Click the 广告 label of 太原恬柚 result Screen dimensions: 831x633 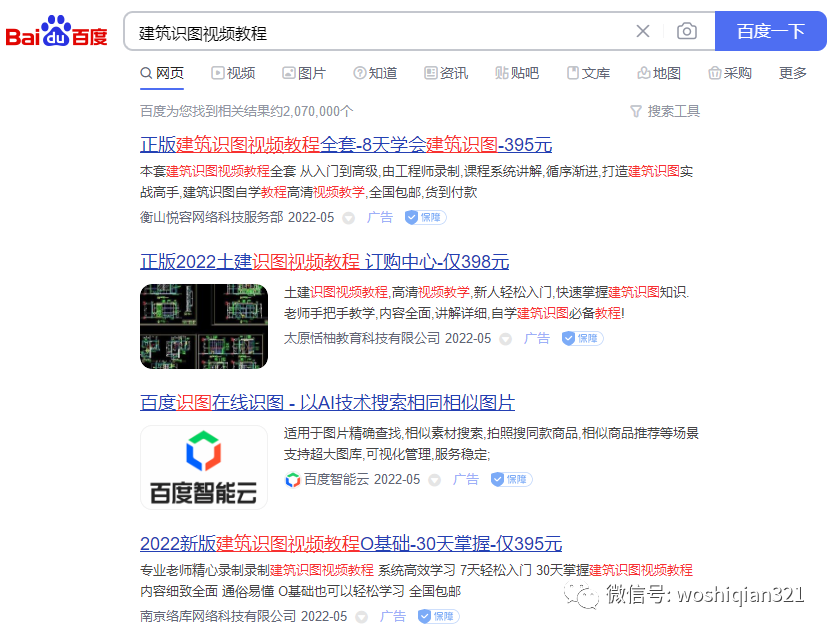click(537, 338)
